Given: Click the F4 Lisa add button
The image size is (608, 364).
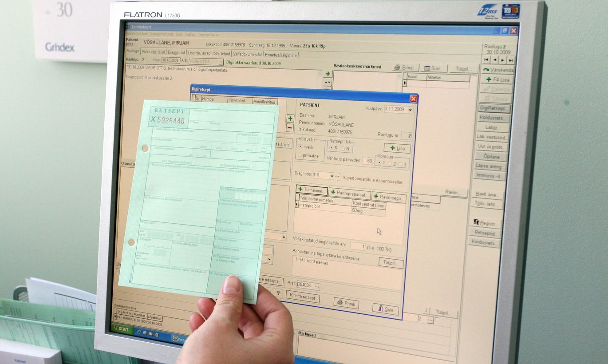Looking at the screenshot, I should coord(497,80).
